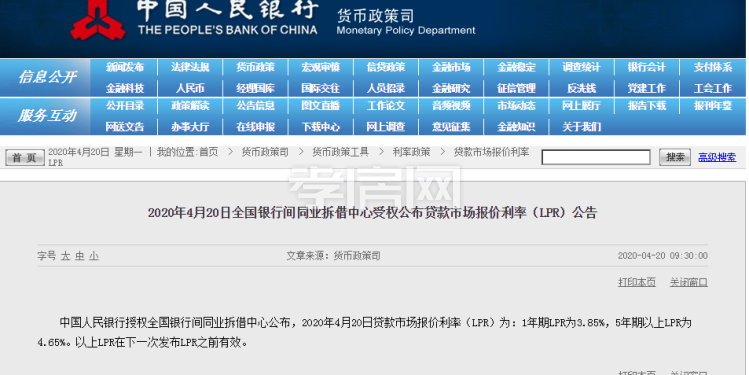The image size is (749, 375).
Task: Open the 在线申报 section
Action: tap(256, 127)
